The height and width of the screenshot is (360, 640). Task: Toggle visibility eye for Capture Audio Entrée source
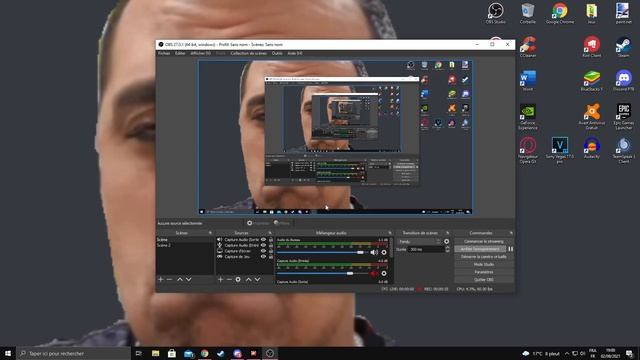pos(263,245)
